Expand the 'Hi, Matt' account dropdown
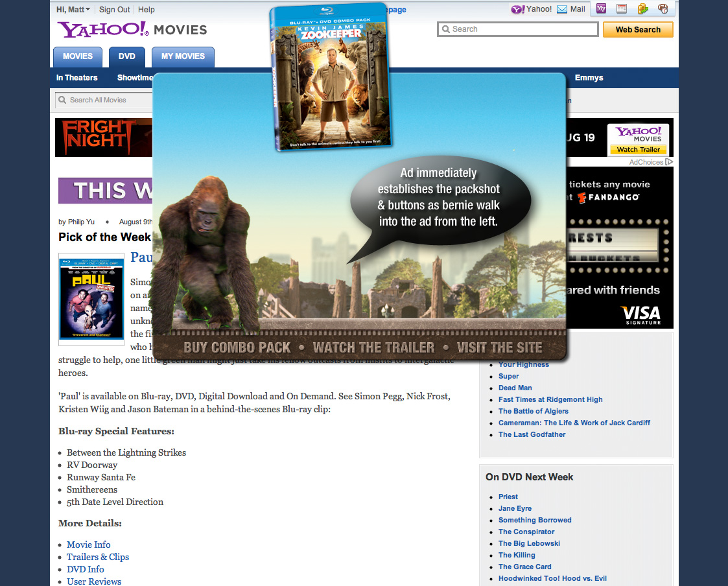This screenshot has width=728, height=586. [73, 9]
